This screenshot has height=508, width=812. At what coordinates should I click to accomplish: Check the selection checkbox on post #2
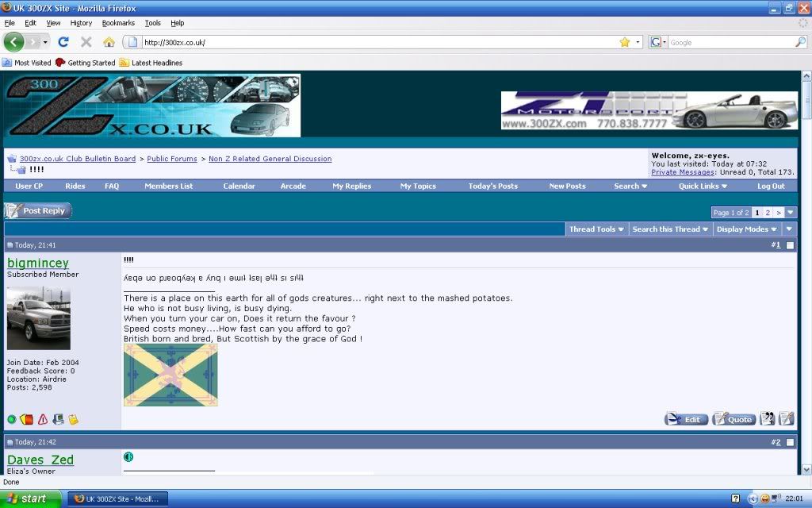790,441
